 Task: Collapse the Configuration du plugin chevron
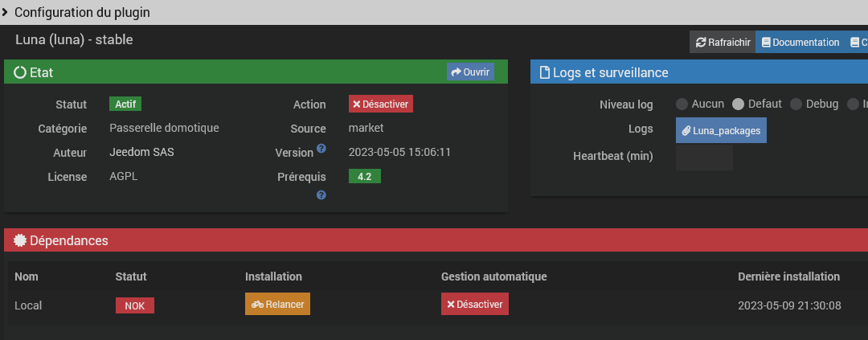tap(5, 12)
